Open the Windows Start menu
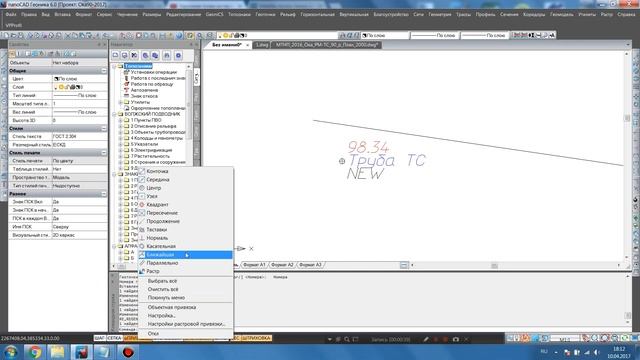640x360 pixels. pos(11,352)
